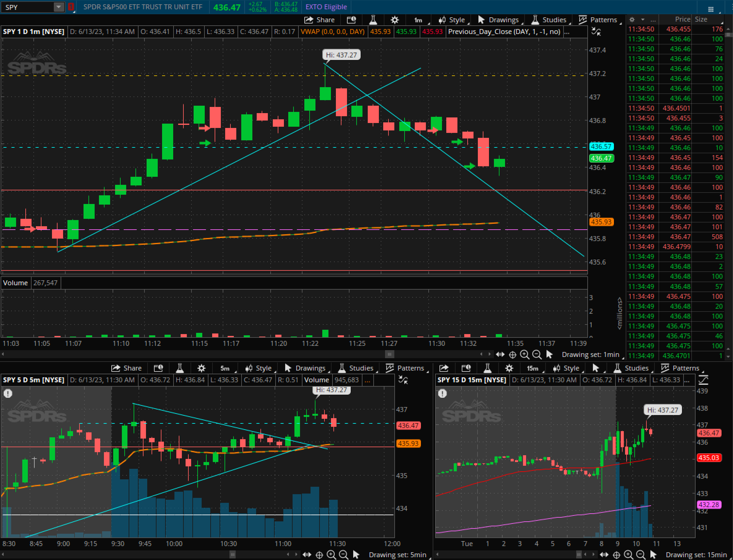
Task: Click the flask Edit Studies icon, top chart
Action: pyautogui.click(x=373, y=20)
